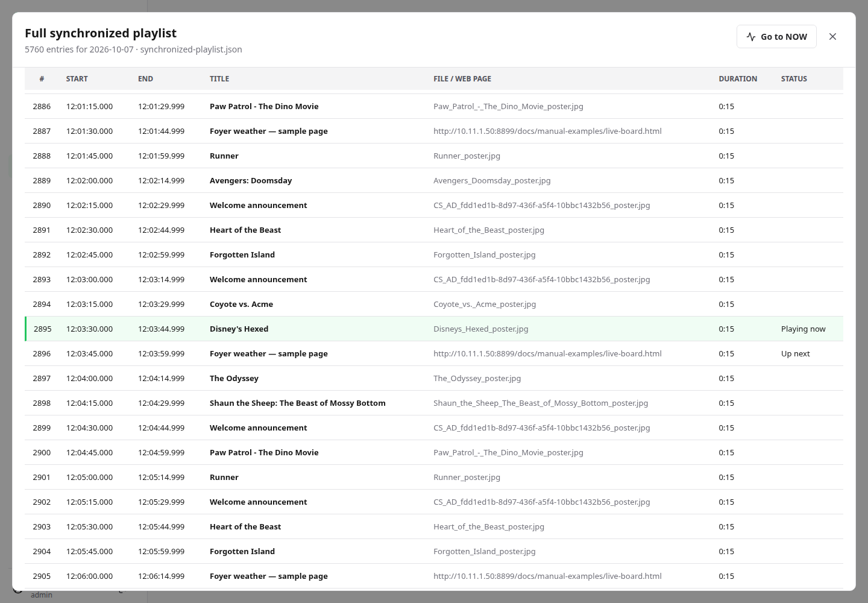Image resolution: width=868 pixels, height=603 pixels.
Task: Click live-board.html URL in row 2896
Action: [x=547, y=354]
